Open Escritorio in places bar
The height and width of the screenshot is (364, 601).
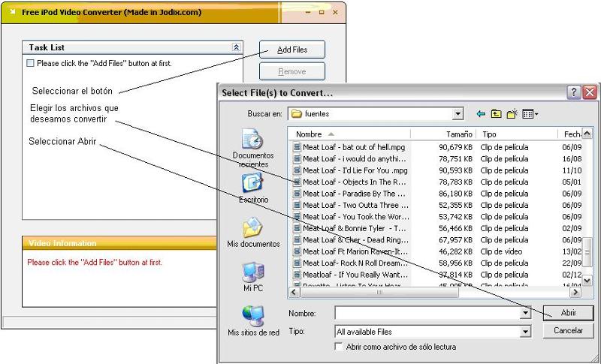(253, 188)
